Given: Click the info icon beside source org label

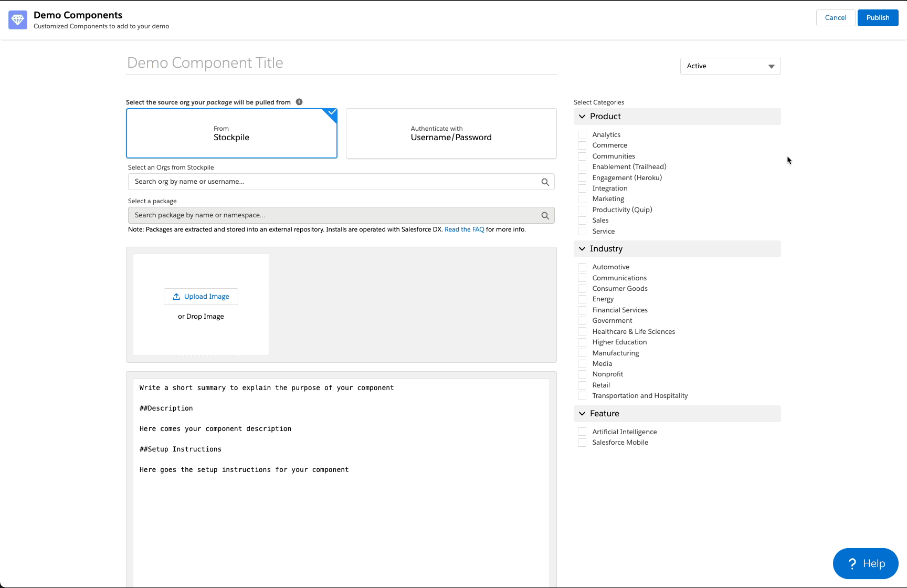Looking at the screenshot, I should (299, 102).
